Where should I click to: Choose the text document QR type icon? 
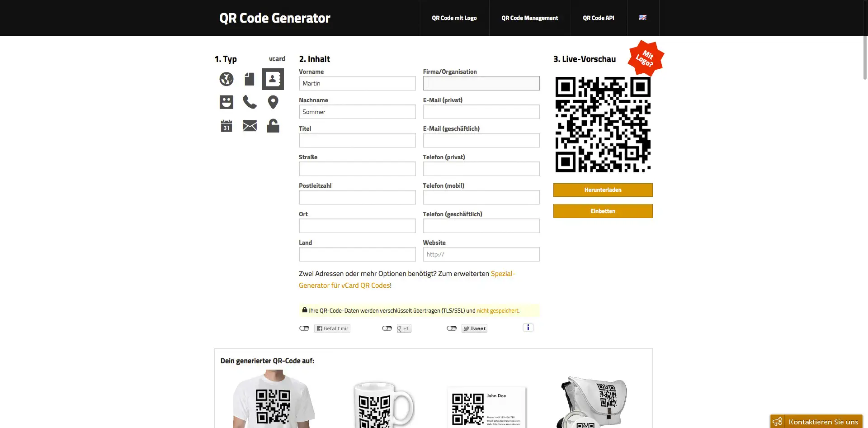(250, 79)
